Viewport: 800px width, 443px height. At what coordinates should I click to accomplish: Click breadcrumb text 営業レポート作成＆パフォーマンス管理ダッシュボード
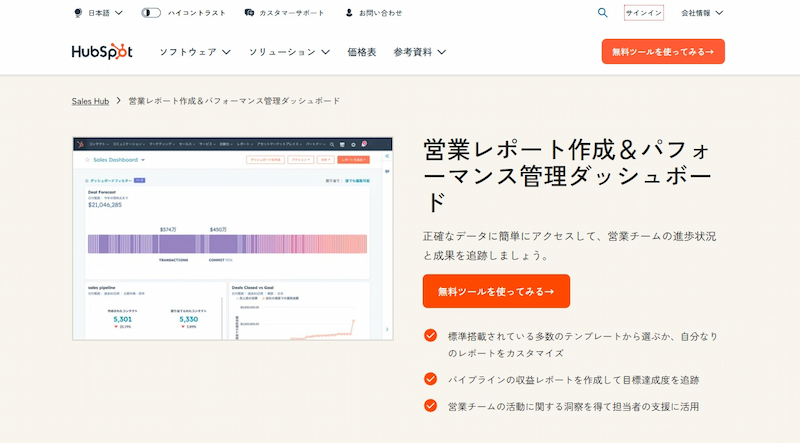point(234,101)
